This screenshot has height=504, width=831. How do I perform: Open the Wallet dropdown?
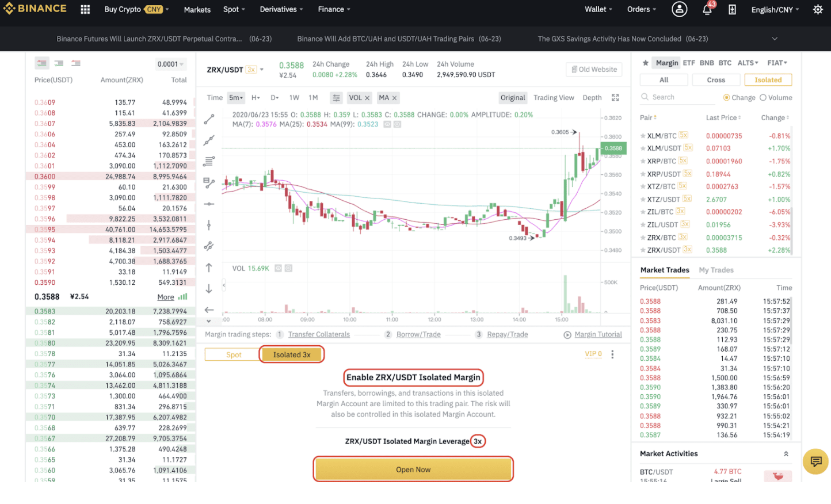pos(599,9)
